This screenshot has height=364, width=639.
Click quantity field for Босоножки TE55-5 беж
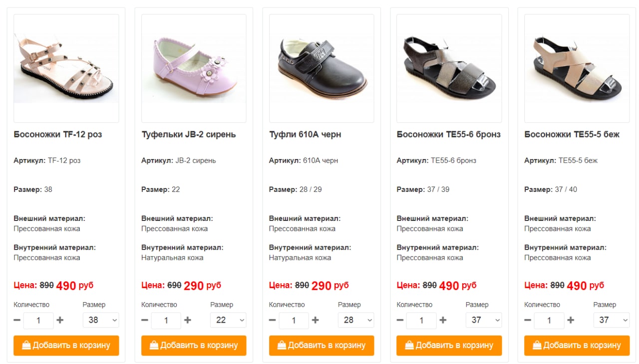coord(549,320)
